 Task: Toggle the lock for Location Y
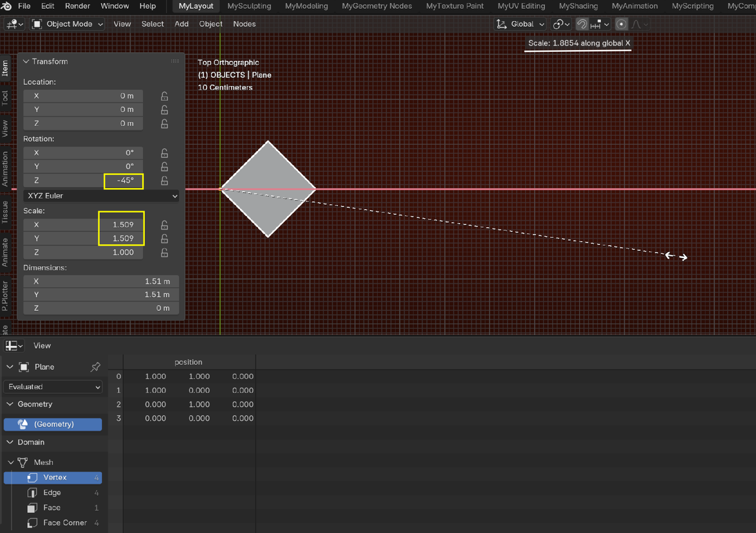[164, 109]
